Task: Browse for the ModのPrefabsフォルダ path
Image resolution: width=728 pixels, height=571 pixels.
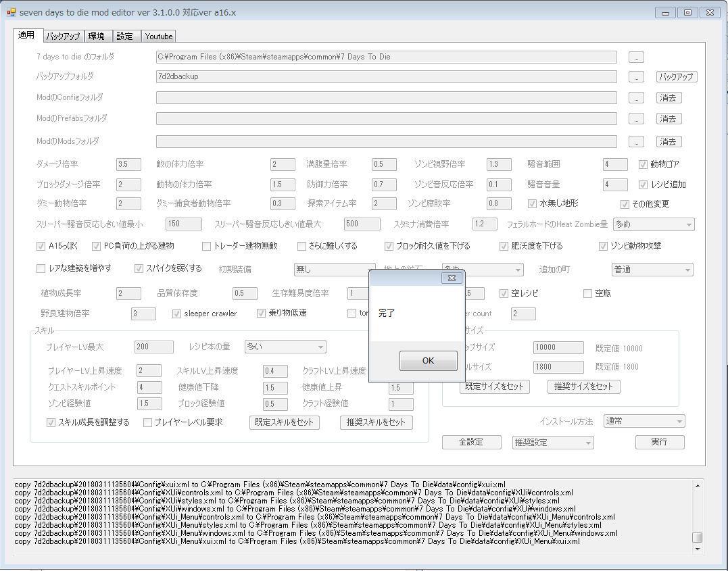Action: (636, 119)
